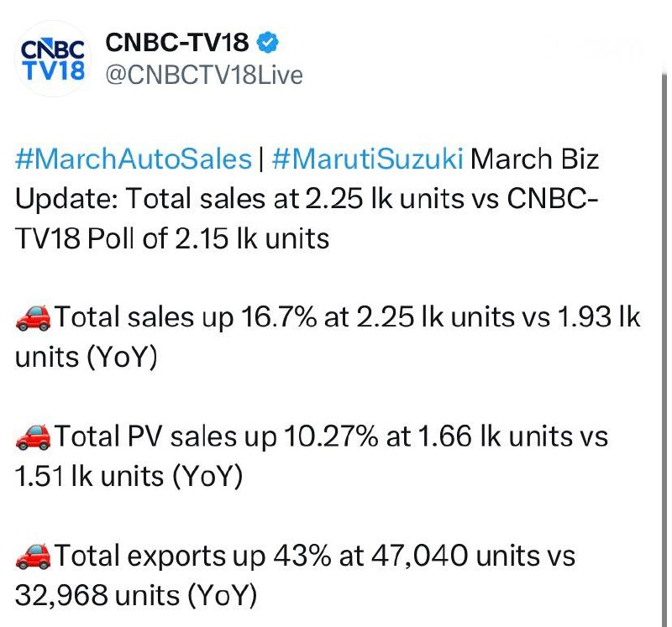Click the car emoji before 'Total PV sales'
The height and width of the screenshot is (627, 672).
(34, 436)
